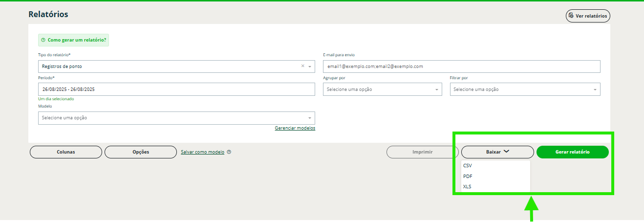Expand the Agrupar por dropdown
This screenshot has width=644, height=222.
point(382,89)
